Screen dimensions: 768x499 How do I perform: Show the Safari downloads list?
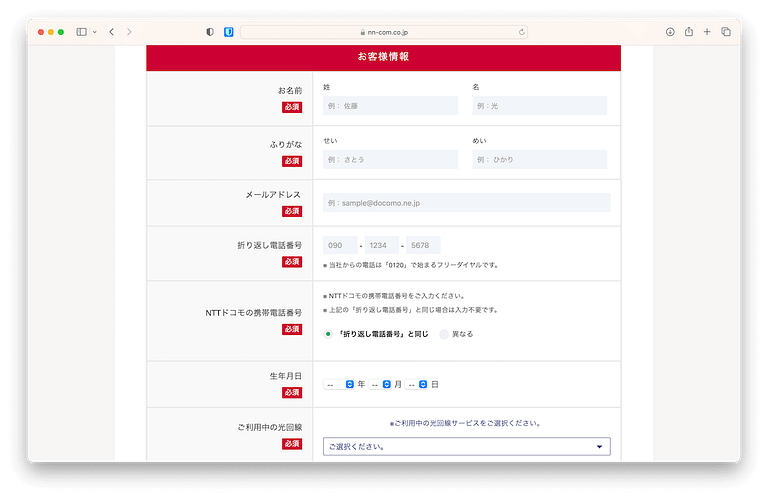click(x=669, y=32)
